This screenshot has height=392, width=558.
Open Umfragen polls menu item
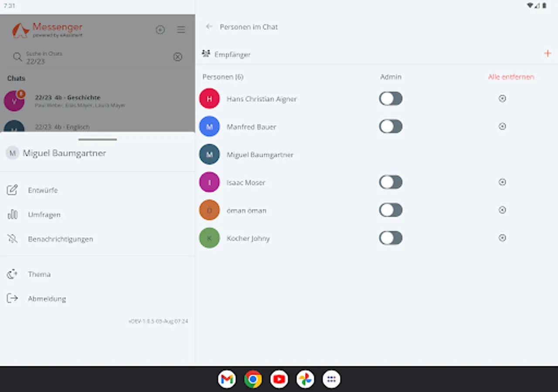98,214
